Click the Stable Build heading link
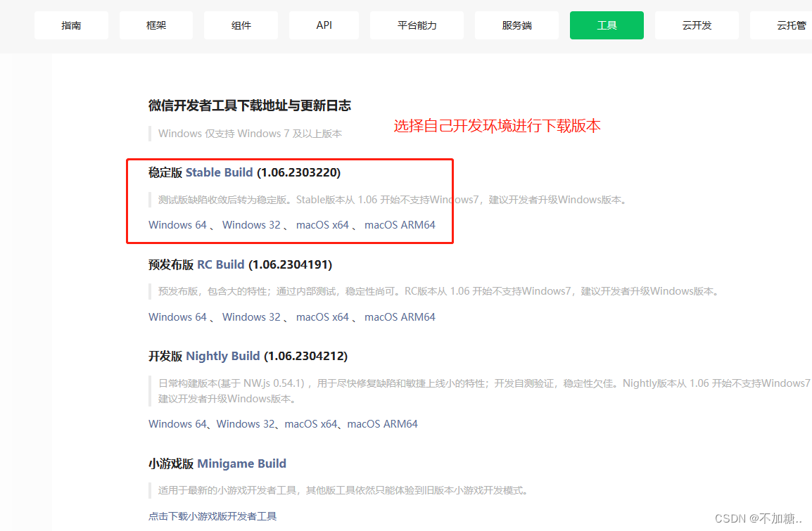 [219, 172]
